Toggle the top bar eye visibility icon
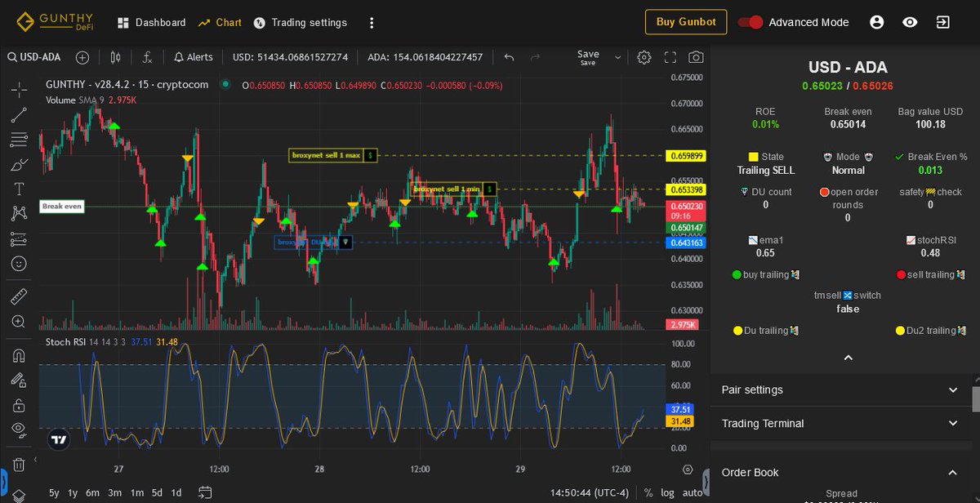 [910, 22]
